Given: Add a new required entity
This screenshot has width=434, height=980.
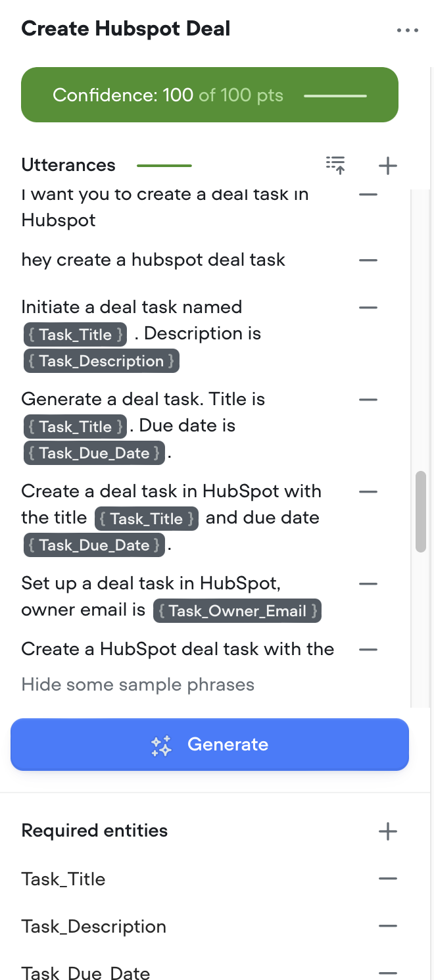Looking at the screenshot, I should point(388,831).
